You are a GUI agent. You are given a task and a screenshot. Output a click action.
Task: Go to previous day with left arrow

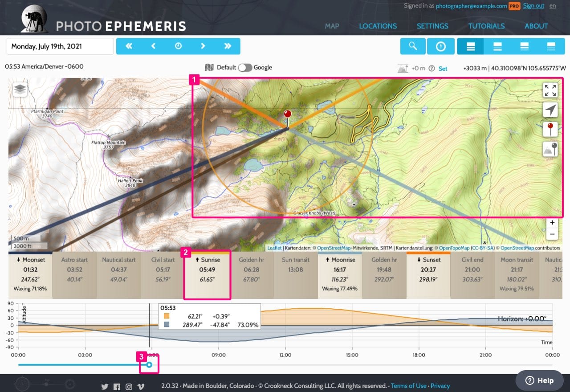[153, 46]
